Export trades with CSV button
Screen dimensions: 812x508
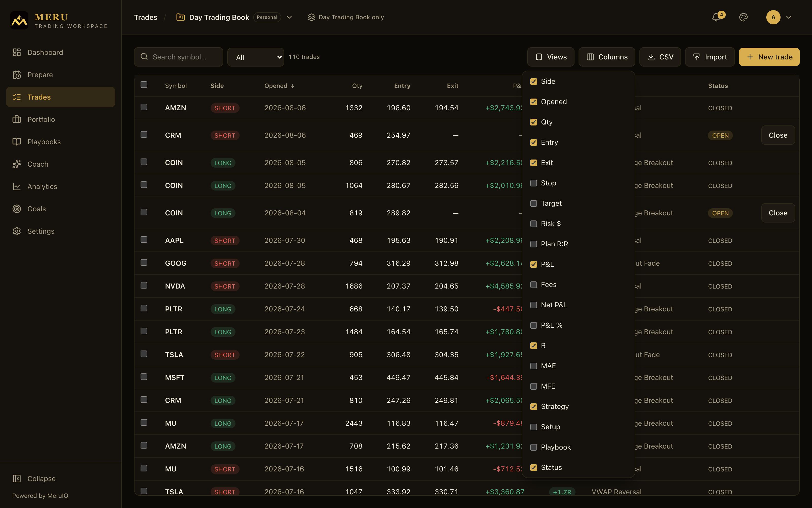point(660,57)
